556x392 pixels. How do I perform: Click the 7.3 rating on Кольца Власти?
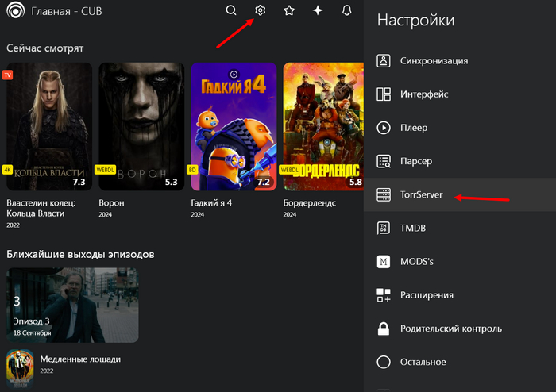tap(79, 182)
